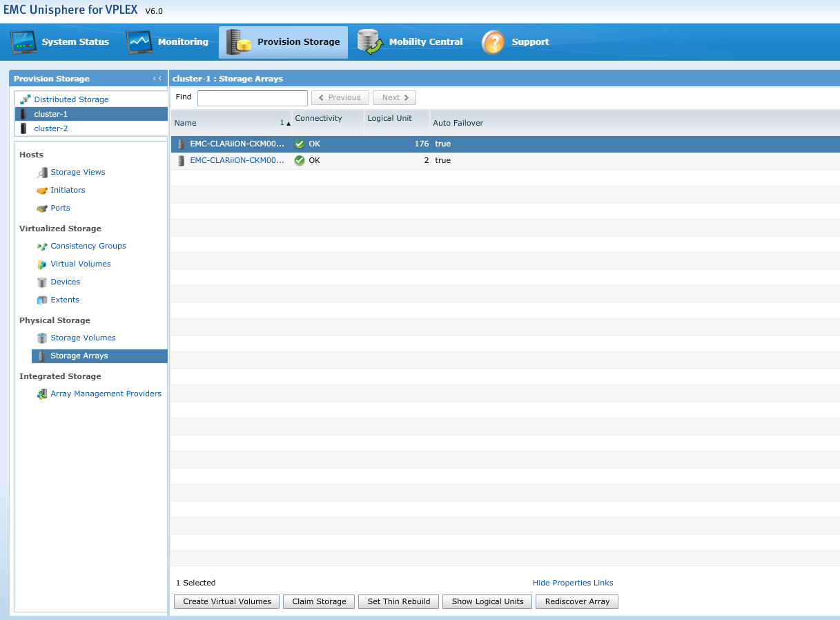Click the Hide Properties Links link
840x620 pixels.
coord(573,583)
